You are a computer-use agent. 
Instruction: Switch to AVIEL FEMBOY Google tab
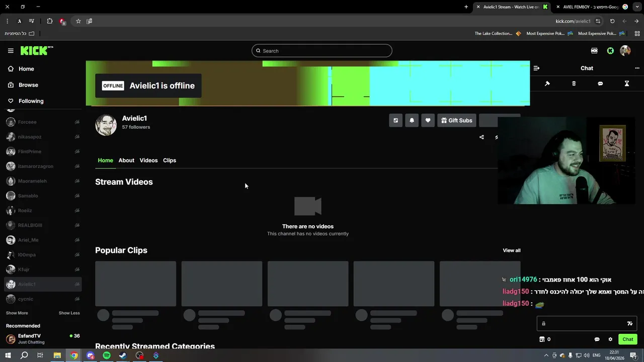[x=592, y=7]
